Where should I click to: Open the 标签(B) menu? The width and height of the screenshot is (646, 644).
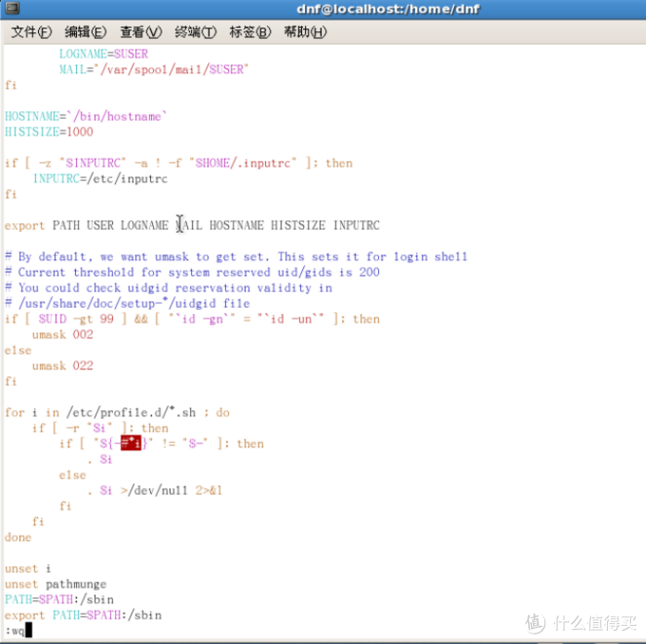coord(250,32)
